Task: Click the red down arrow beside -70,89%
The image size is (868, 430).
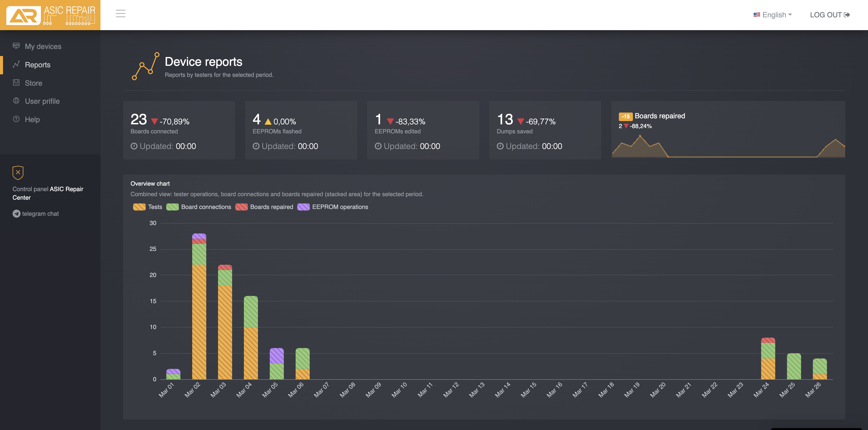Action: click(x=155, y=121)
